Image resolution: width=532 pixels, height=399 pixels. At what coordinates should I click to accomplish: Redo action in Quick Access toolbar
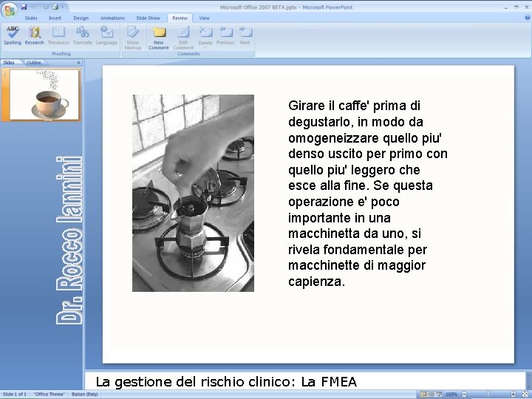pos(47,7)
